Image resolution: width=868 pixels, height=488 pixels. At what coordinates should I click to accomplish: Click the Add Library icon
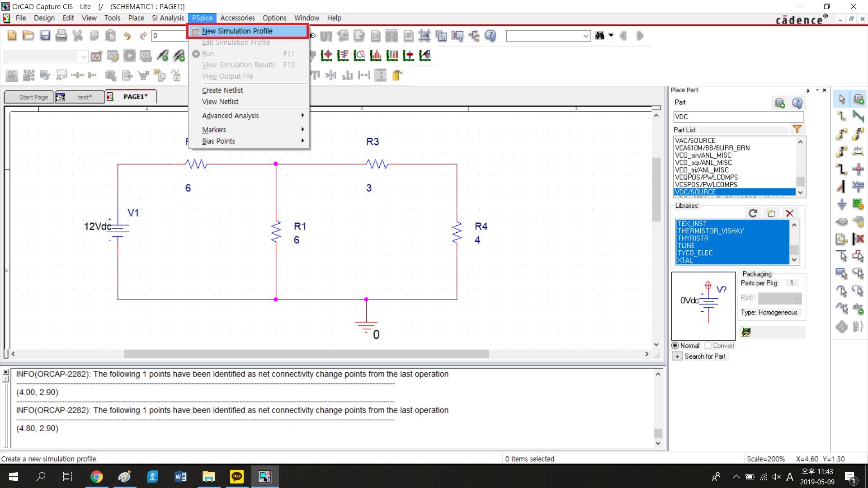point(771,213)
